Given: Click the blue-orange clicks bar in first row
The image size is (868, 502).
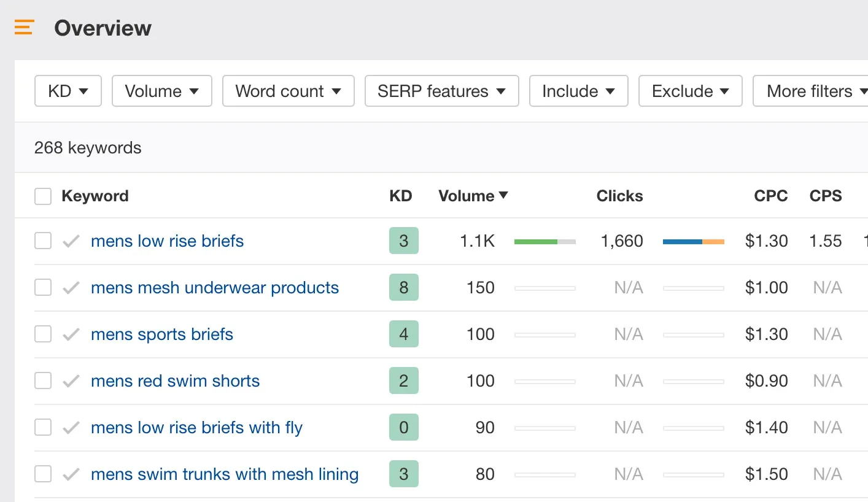Looking at the screenshot, I should [693, 242].
